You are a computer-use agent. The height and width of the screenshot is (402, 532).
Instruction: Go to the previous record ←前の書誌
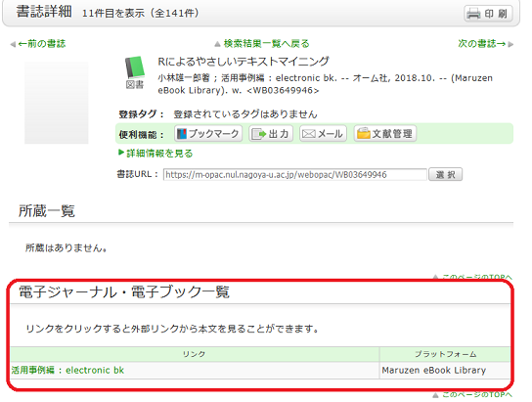[42, 44]
